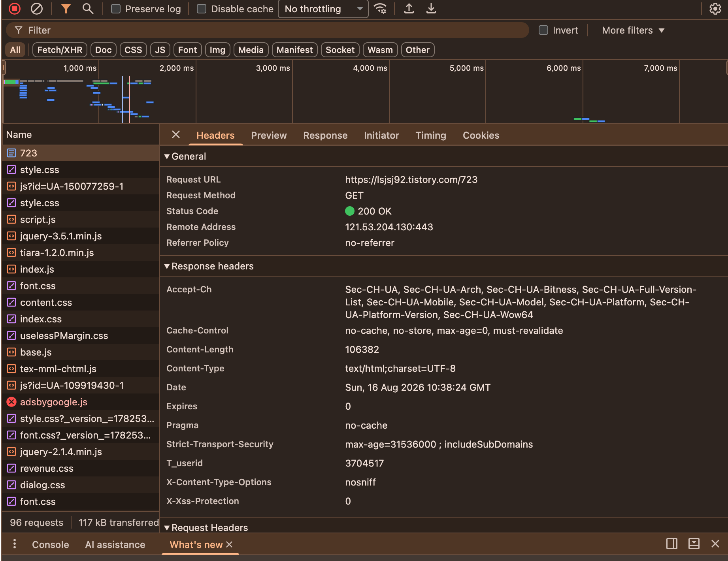Select the tiara-1.2.0.min.js request
This screenshot has height=561, width=728.
(x=81, y=252)
